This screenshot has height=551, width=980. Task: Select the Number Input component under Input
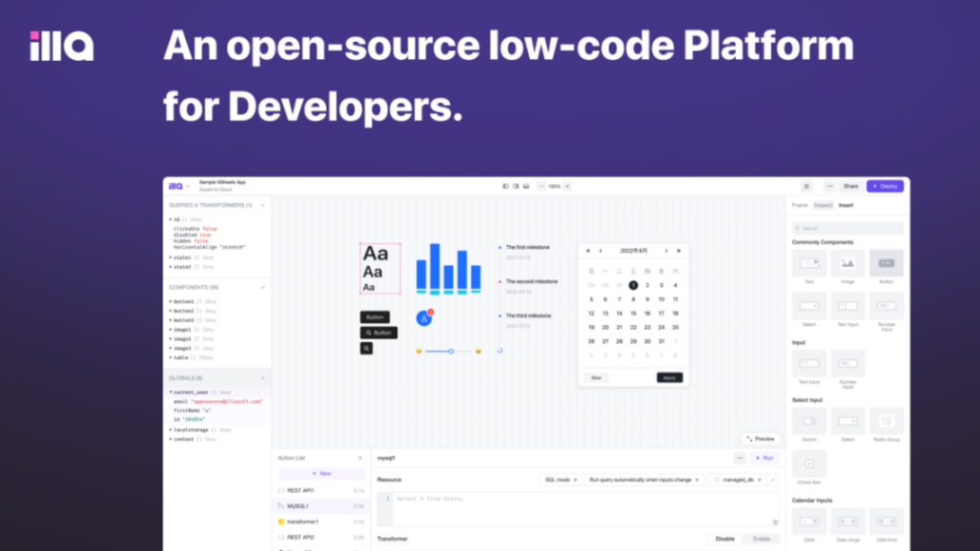(847, 363)
